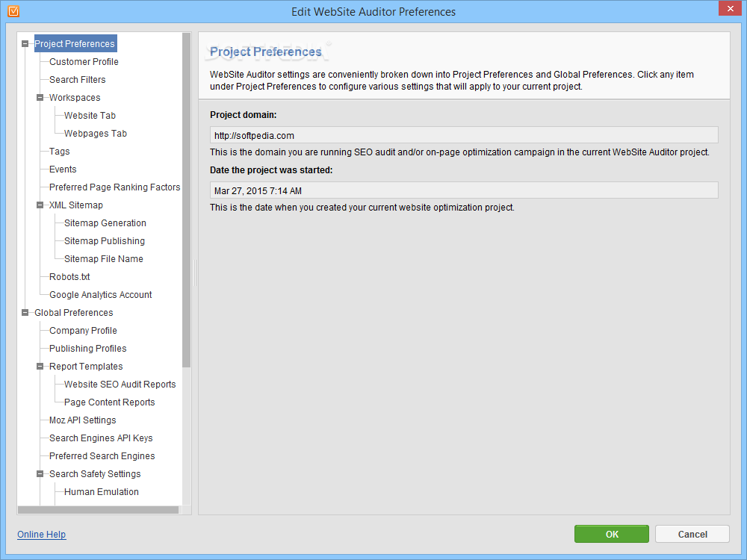Confirm preferences with the OK button

click(612, 535)
